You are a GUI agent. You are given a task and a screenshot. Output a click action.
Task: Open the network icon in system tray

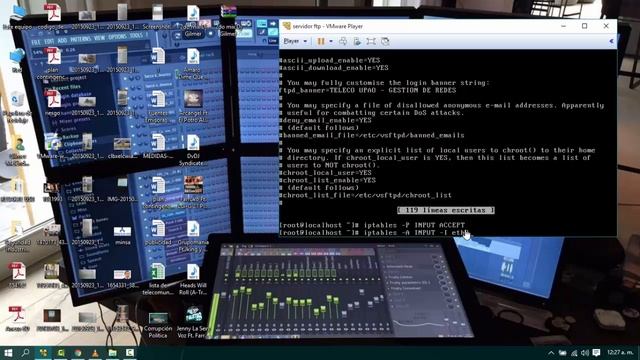click(x=573, y=353)
